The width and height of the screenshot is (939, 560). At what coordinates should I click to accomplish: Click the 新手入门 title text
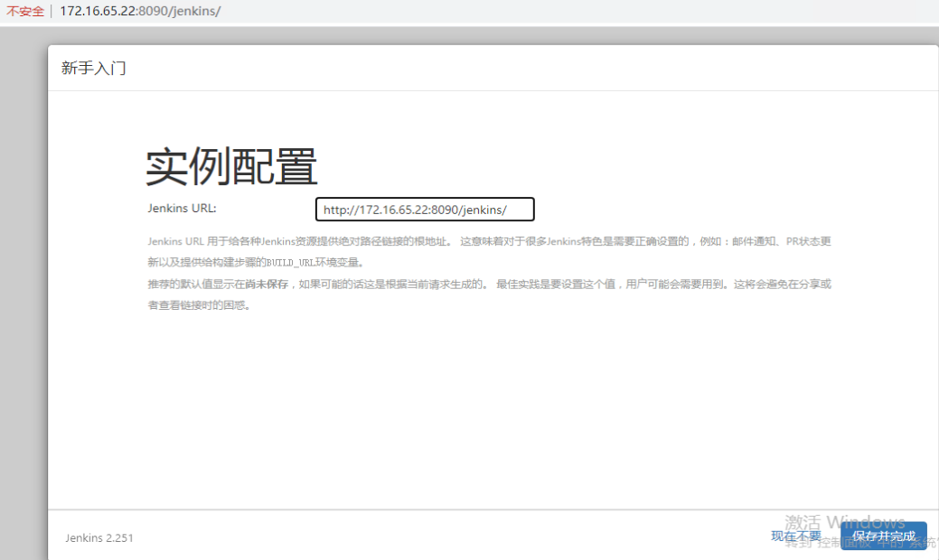(x=93, y=69)
